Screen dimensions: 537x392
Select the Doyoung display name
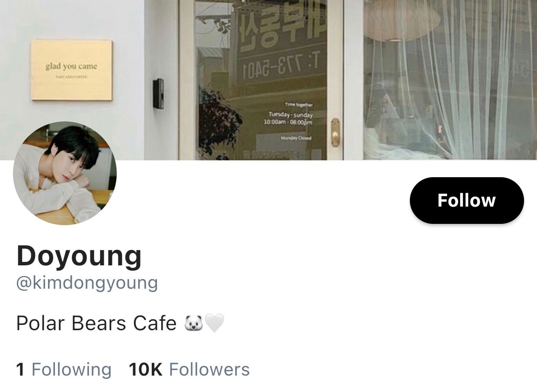[x=79, y=256]
